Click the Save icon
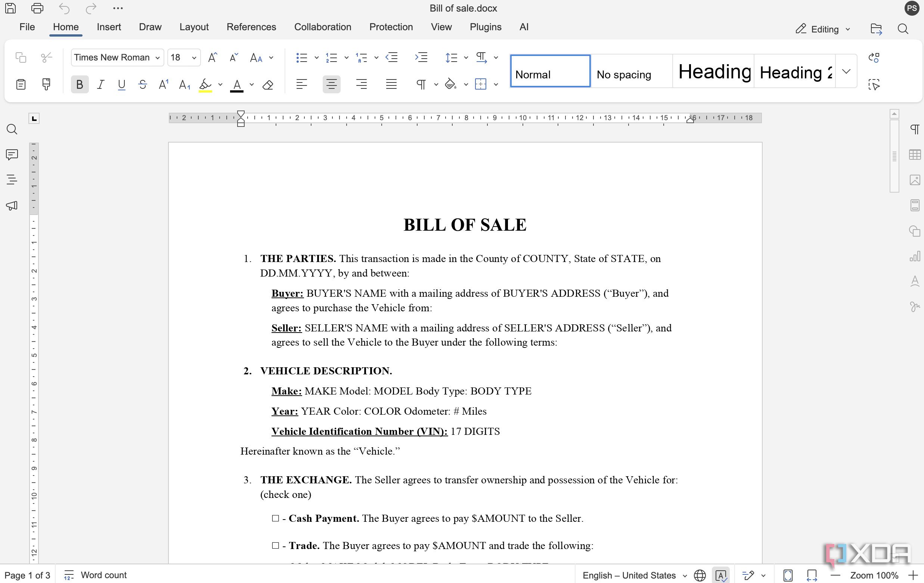 [10, 8]
